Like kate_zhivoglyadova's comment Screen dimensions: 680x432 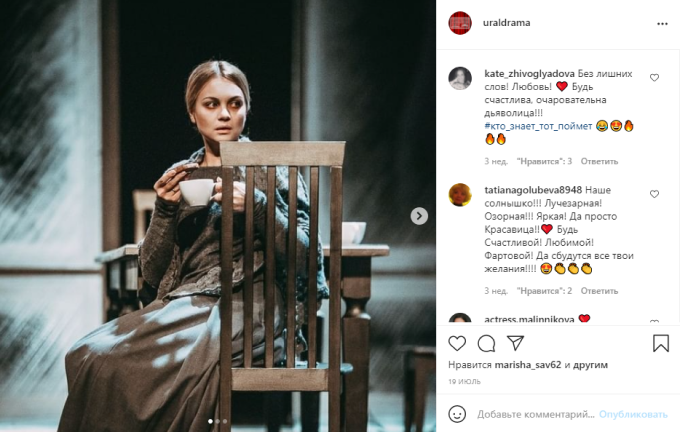(x=655, y=77)
